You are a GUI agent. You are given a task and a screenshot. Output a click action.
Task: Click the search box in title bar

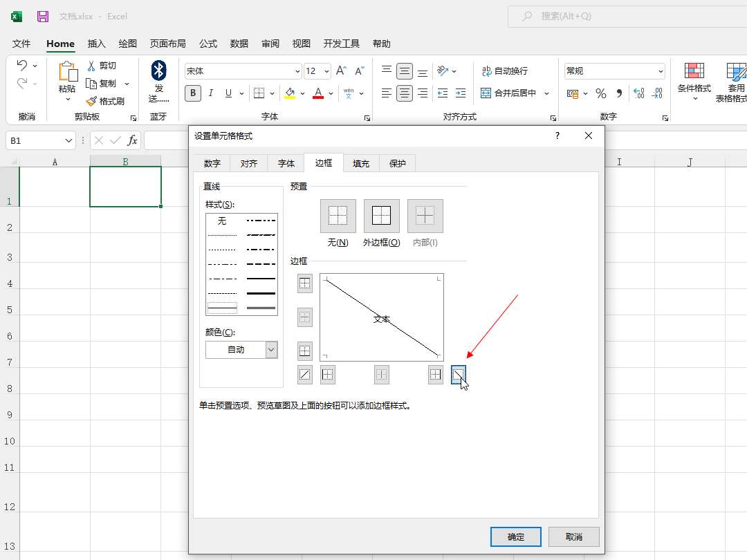[627, 16]
